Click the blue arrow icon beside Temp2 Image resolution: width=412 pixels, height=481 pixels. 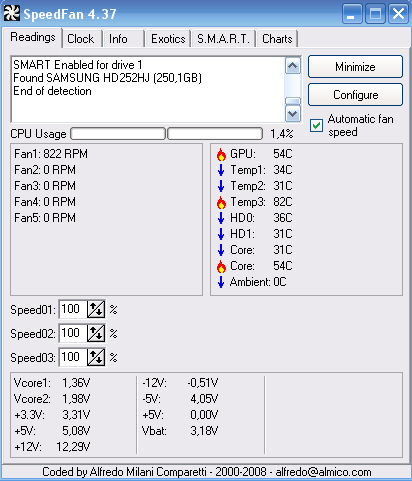(221, 186)
